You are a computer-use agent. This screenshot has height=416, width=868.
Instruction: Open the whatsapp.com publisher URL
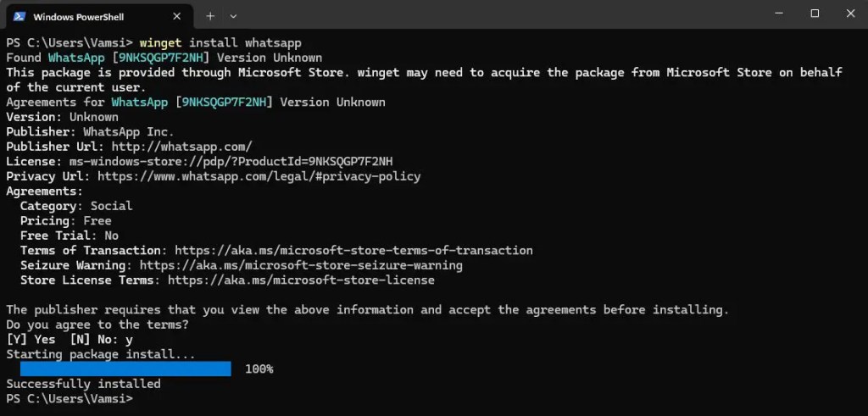[182, 147]
